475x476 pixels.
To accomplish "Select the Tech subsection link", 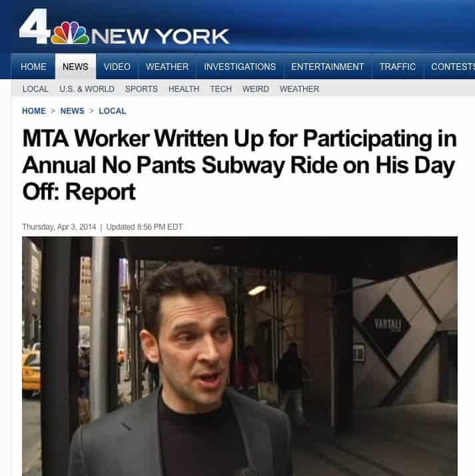I will point(221,89).
